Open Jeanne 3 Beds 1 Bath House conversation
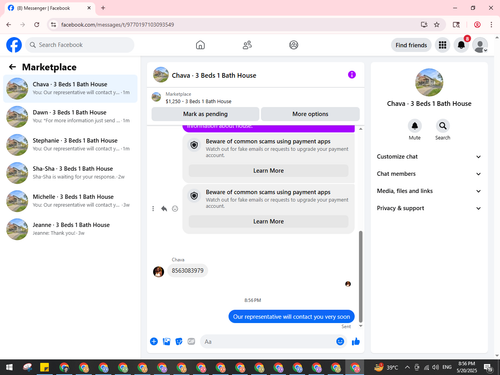The height and width of the screenshot is (375, 500). coord(70,229)
